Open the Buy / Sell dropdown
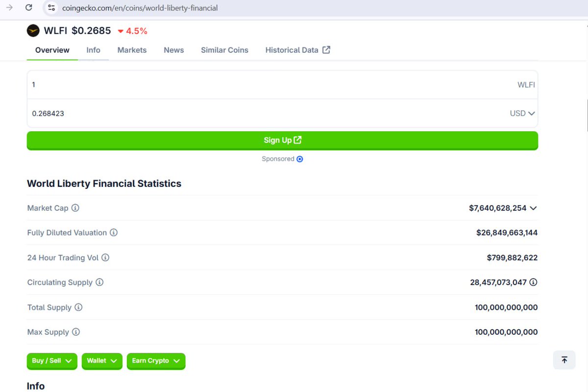588x392 pixels. [52, 361]
